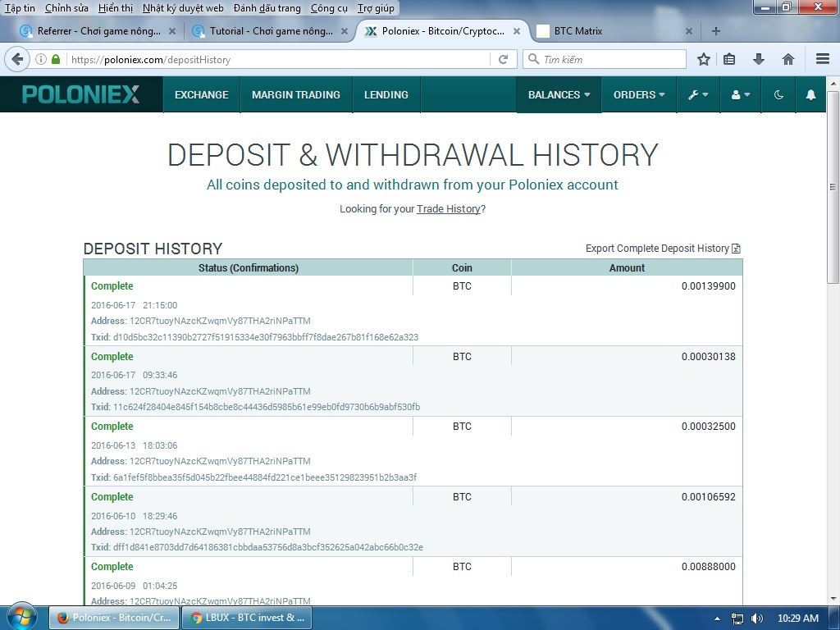Go to the Firefox home page icon
The height and width of the screenshot is (630, 840).
[x=788, y=59]
